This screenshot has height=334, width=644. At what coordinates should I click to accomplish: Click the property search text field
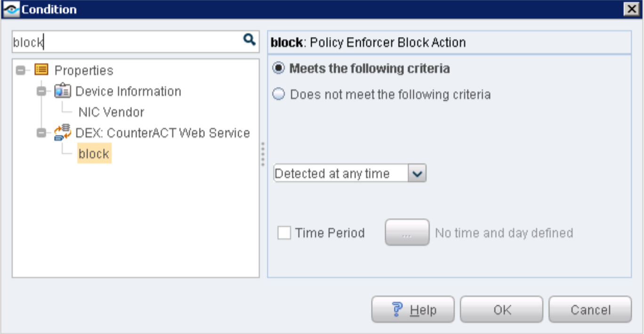(x=127, y=42)
